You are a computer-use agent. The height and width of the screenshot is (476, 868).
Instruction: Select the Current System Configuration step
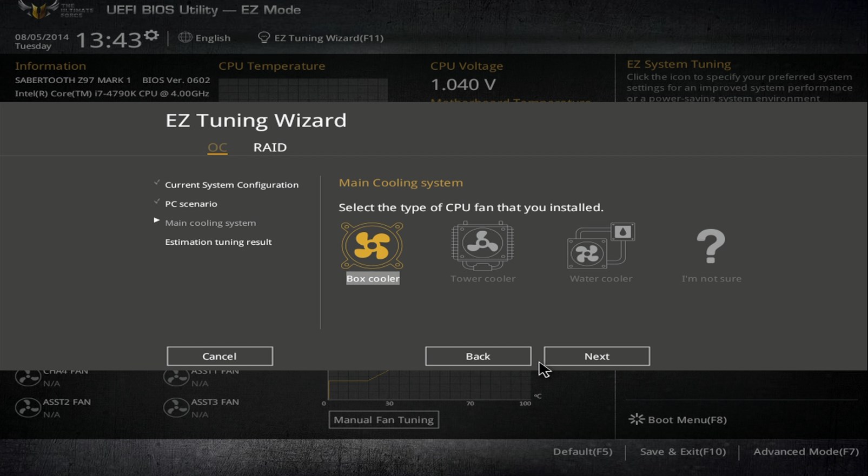[231, 185]
